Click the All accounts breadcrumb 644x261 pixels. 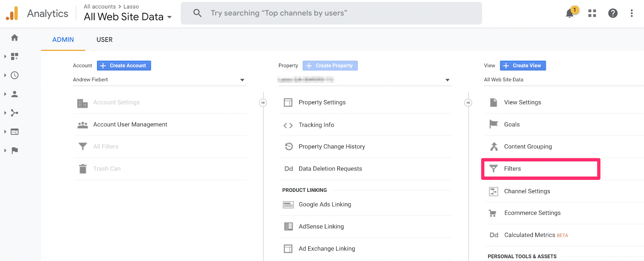[100, 6]
